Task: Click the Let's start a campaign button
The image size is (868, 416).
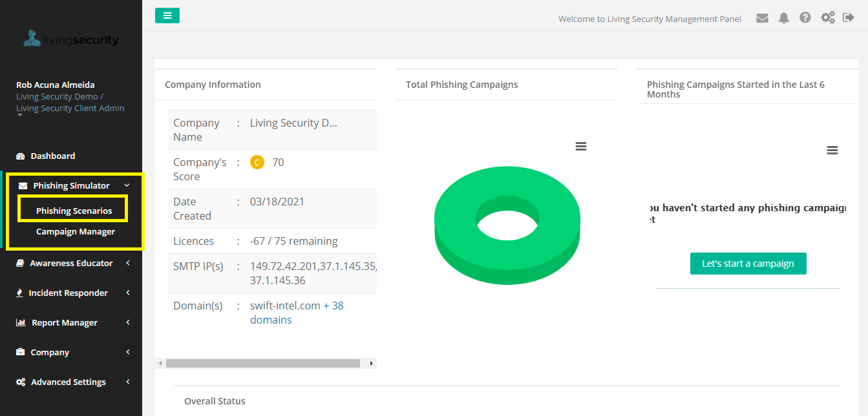Action: [x=748, y=264]
